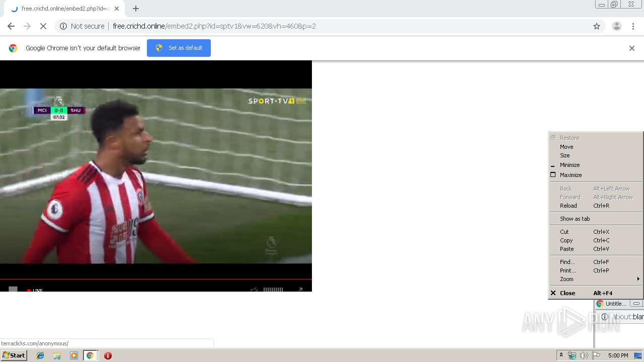Stop the live video playback
The height and width of the screenshot is (362, 644).
[13, 289]
